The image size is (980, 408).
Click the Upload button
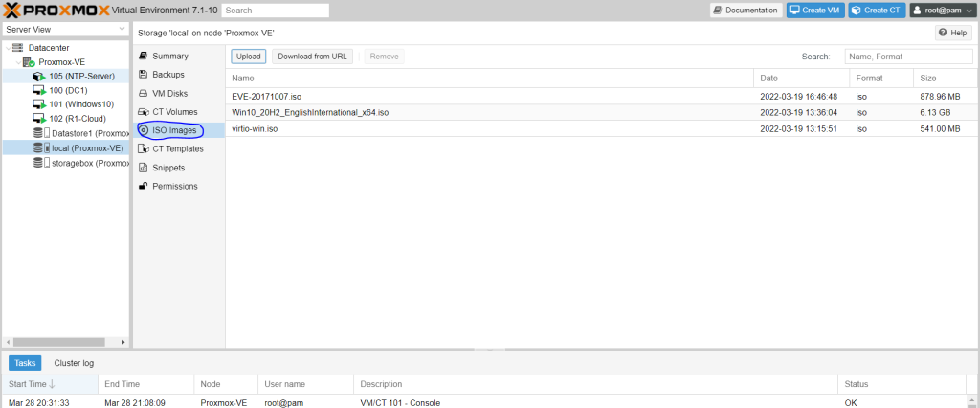click(249, 57)
